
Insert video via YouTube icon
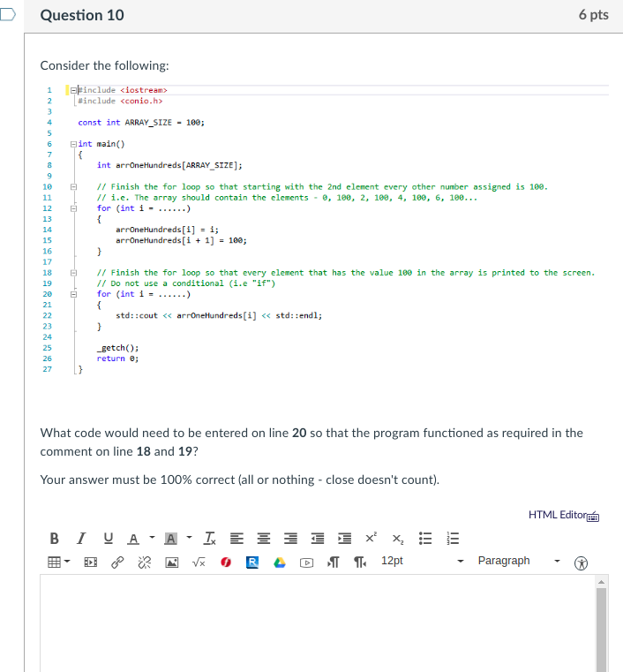click(x=306, y=563)
